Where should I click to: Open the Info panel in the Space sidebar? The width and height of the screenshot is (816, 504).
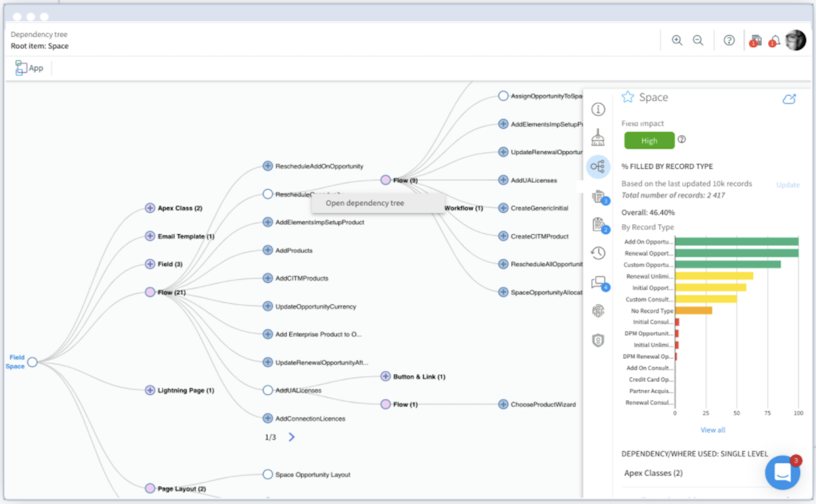point(598,110)
